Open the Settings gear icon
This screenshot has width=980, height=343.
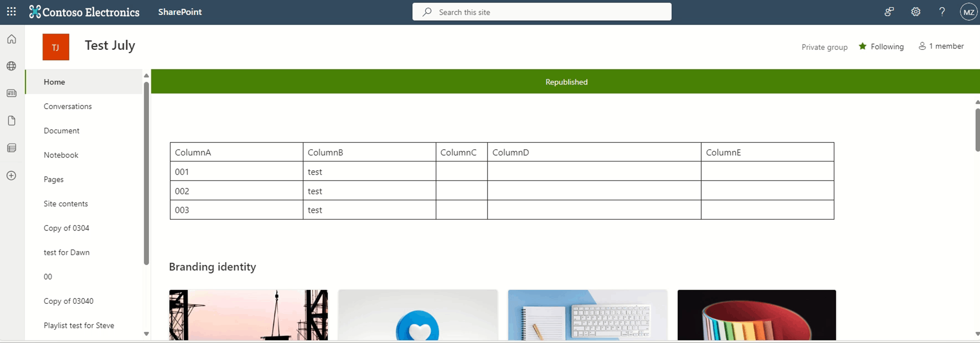point(915,12)
